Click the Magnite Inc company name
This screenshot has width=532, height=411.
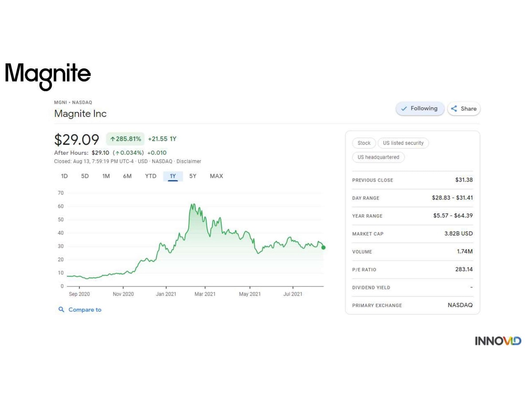click(80, 114)
